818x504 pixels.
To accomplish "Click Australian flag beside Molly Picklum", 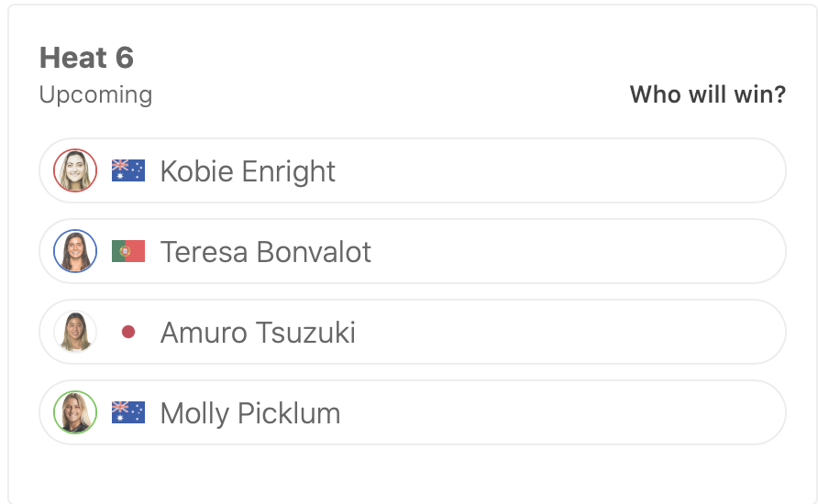I will coord(128,413).
